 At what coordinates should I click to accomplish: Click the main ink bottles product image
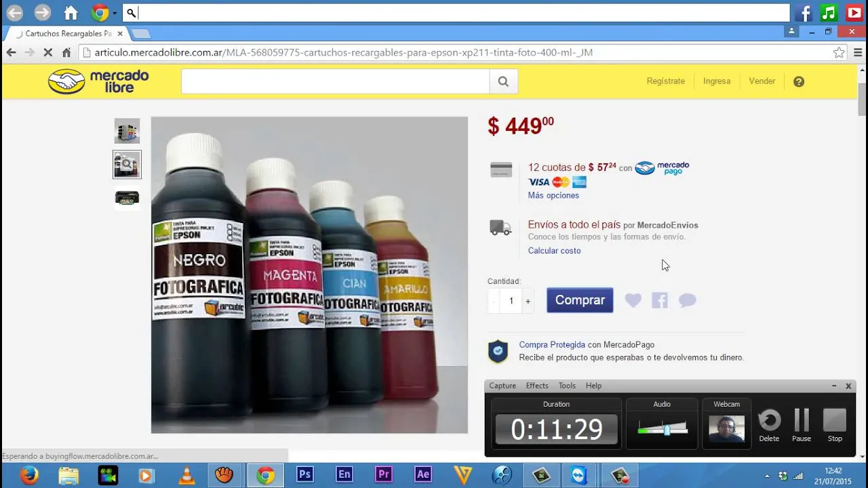pos(309,274)
